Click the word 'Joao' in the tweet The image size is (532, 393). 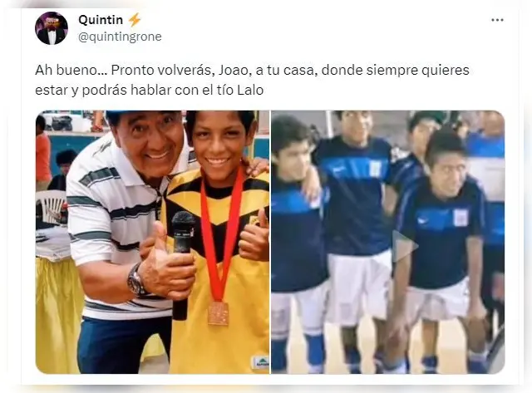(x=233, y=70)
